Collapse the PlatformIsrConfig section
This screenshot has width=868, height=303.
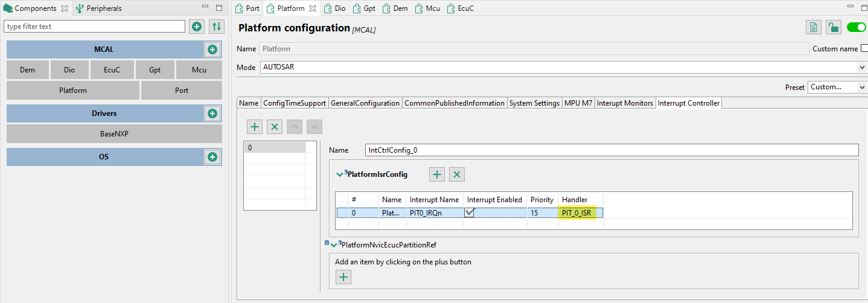(339, 175)
